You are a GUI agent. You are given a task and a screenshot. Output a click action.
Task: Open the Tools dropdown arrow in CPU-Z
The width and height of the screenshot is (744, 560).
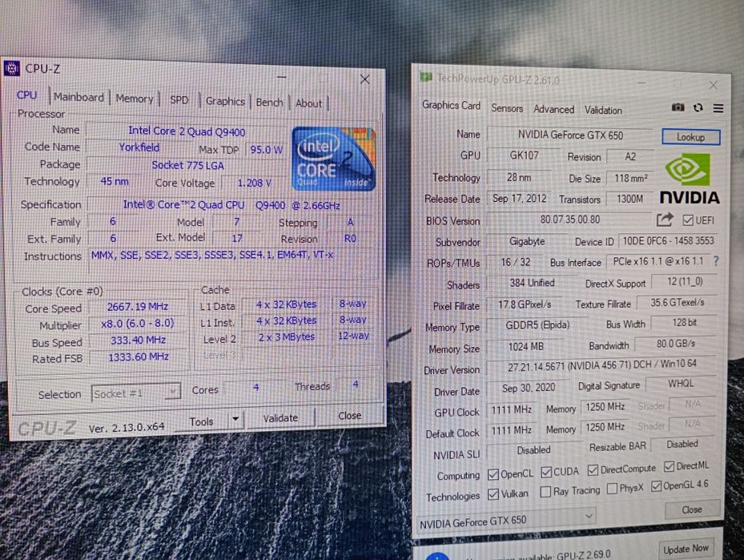(x=235, y=420)
